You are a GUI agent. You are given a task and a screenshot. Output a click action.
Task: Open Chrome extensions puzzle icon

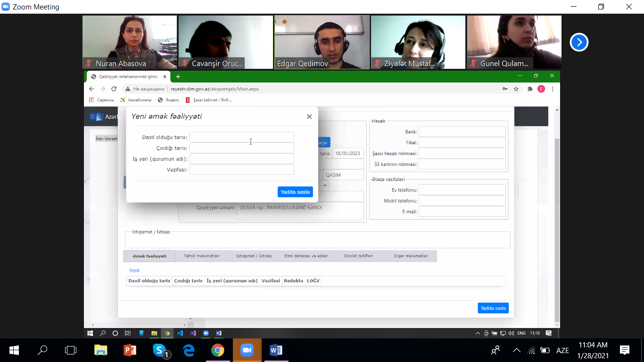[x=530, y=89]
